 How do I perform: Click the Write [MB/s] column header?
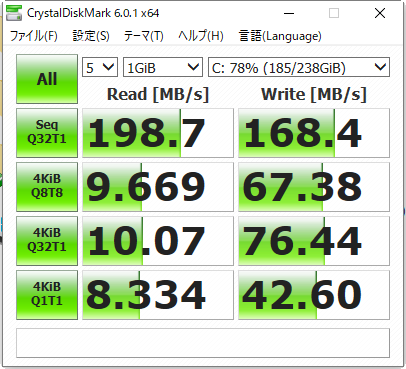[x=314, y=94]
